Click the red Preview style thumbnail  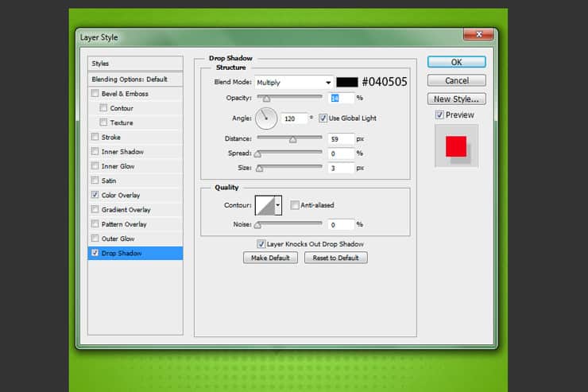click(456, 146)
